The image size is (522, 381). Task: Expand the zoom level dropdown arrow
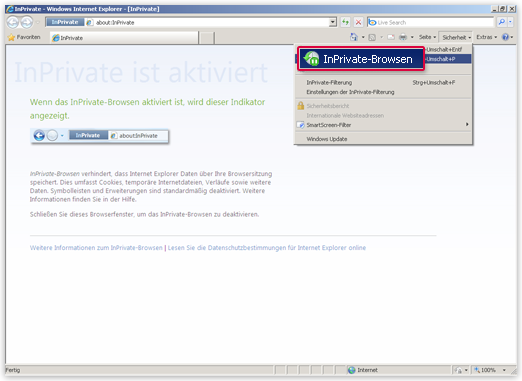click(504, 370)
